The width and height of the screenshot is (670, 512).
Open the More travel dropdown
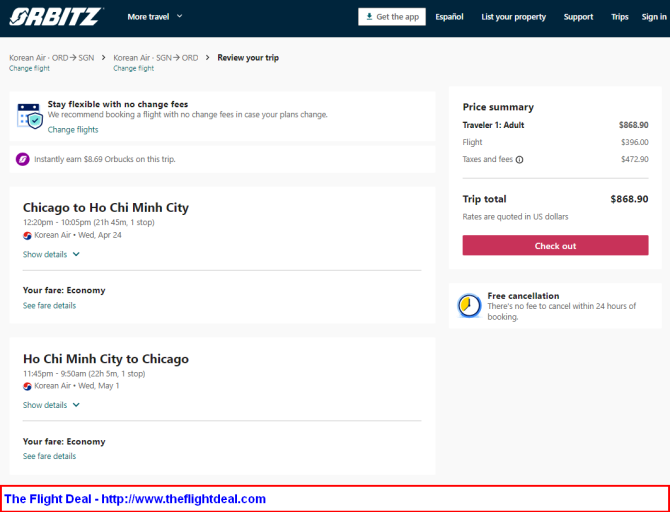(x=155, y=17)
